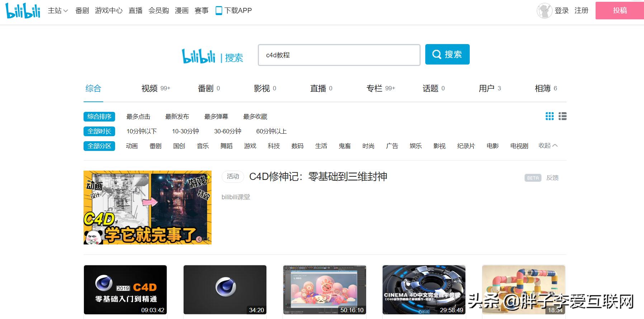Viewport: 644px width, 319px height.
Task: Switch to grid view layout icon
Action: [549, 116]
